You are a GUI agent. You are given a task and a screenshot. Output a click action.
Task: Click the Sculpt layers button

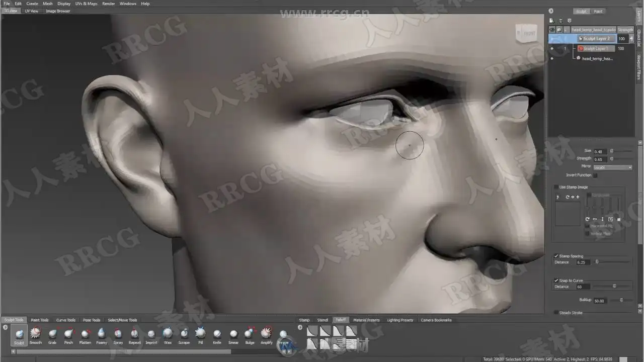pyautogui.click(x=581, y=11)
